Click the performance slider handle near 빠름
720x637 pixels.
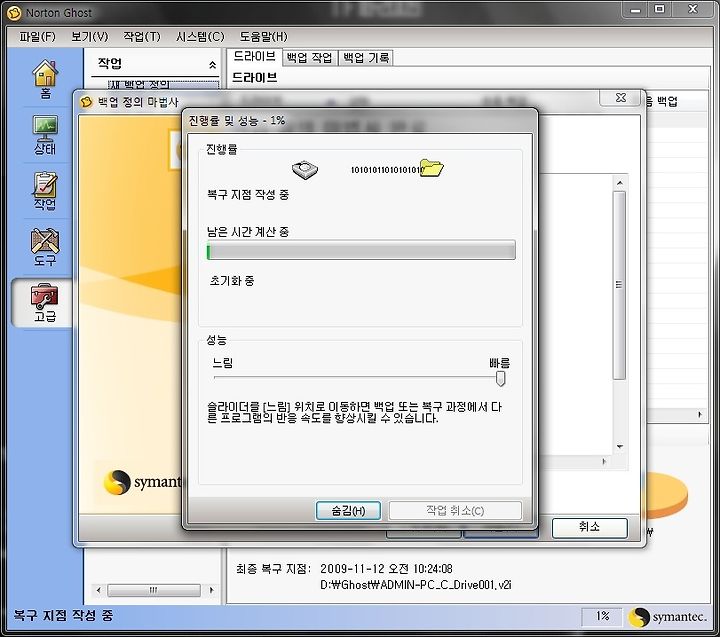501,378
